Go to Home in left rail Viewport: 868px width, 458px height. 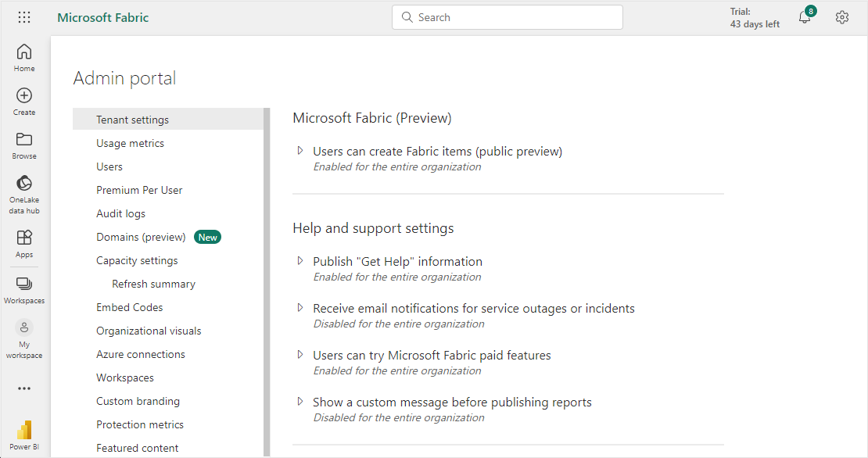[24, 58]
